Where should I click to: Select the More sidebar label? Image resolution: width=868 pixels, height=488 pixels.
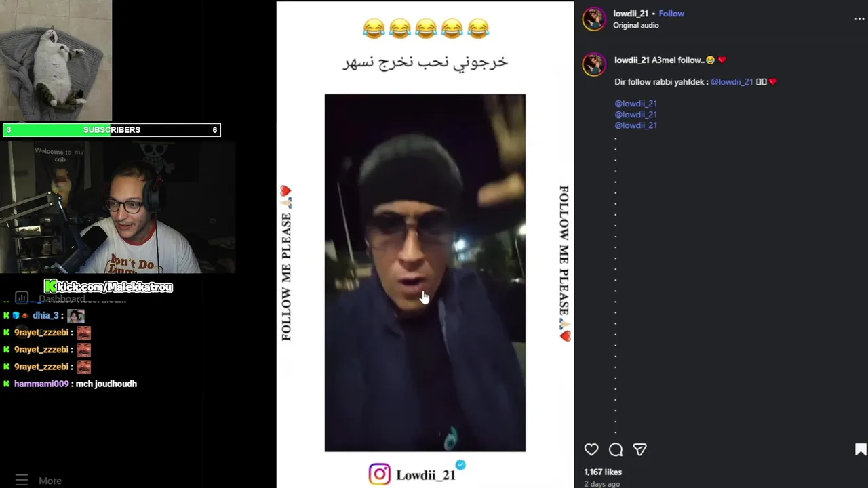(50, 481)
